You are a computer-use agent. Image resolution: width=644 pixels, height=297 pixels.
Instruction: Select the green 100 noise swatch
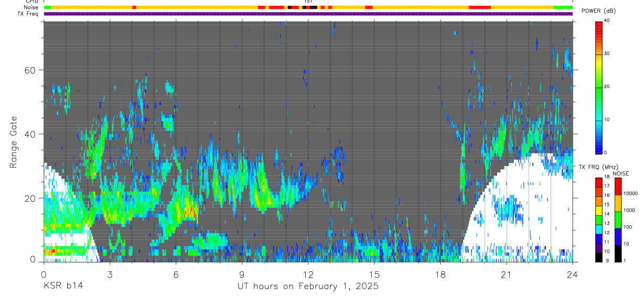pos(617,219)
